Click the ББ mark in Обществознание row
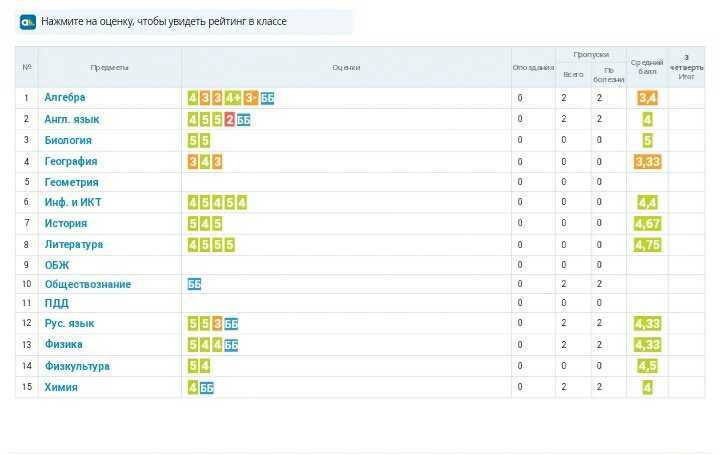This screenshot has height=455, width=720. (x=194, y=284)
